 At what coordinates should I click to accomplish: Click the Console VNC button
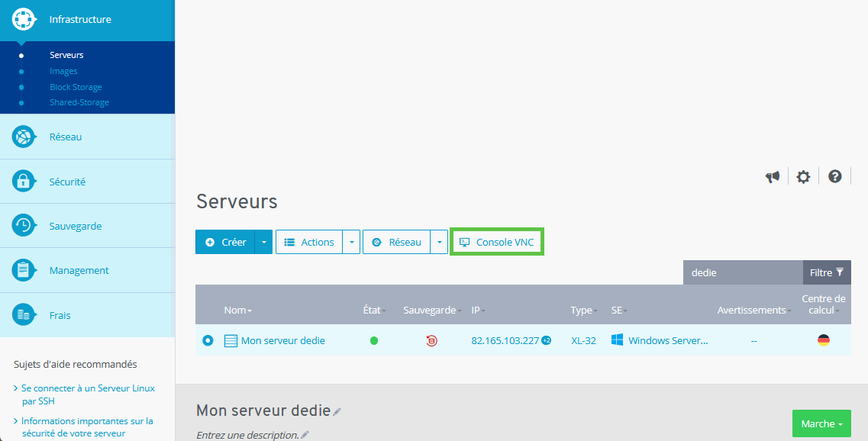click(497, 242)
